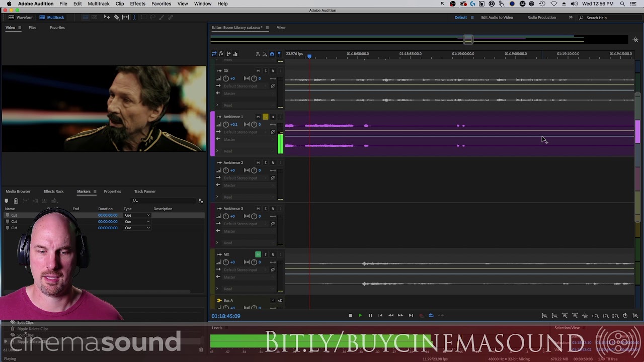
Task: Open MX Default Stereo Input dropdown
Action: tap(245, 269)
